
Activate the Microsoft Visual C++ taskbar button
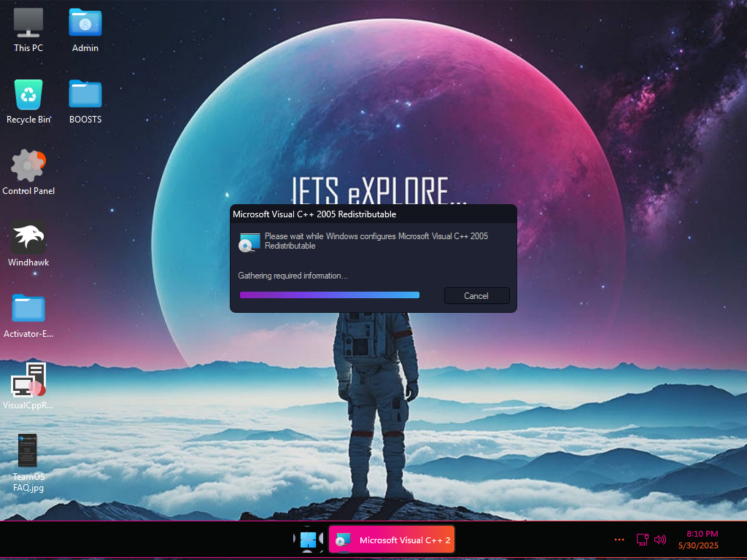(392, 540)
